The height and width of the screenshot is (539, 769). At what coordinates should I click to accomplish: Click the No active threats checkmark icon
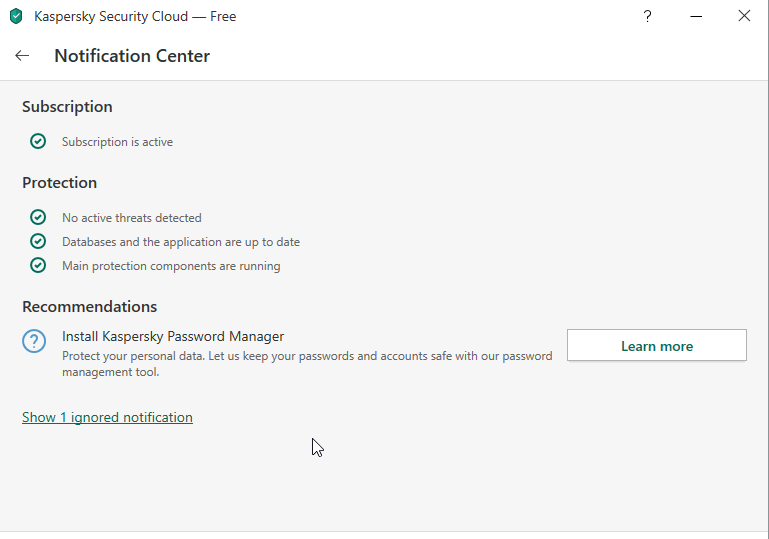(38, 217)
